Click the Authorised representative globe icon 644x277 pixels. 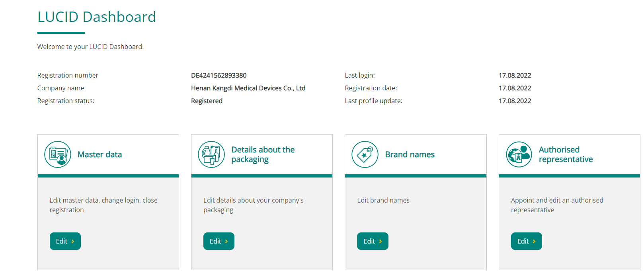pos(519,154)
